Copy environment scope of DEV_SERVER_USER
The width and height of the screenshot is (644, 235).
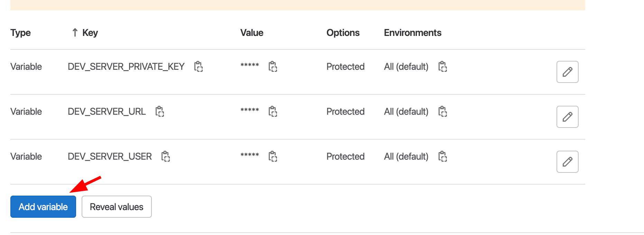click(443, 156)
